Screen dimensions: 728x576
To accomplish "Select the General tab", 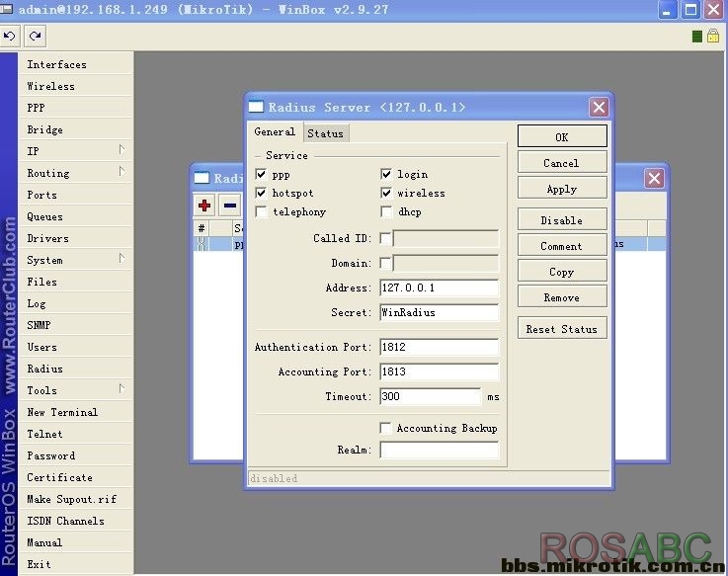I will [275, 132].
